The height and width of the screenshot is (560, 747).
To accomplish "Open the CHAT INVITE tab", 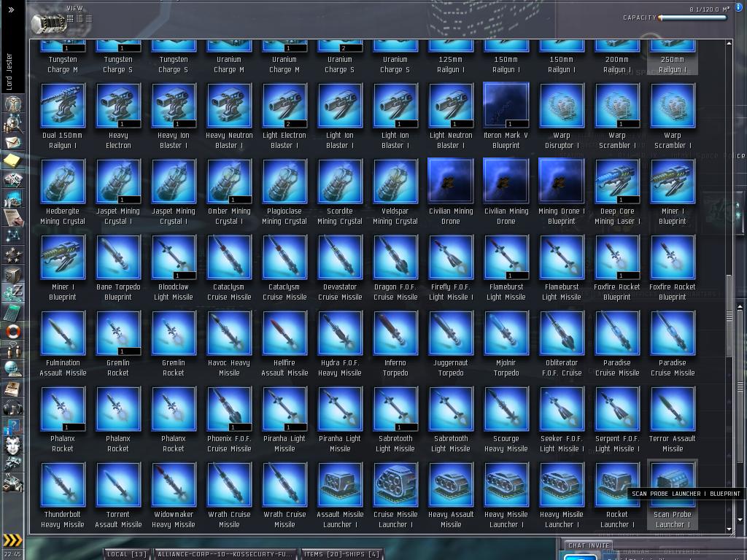I will (x=589, y=545).
